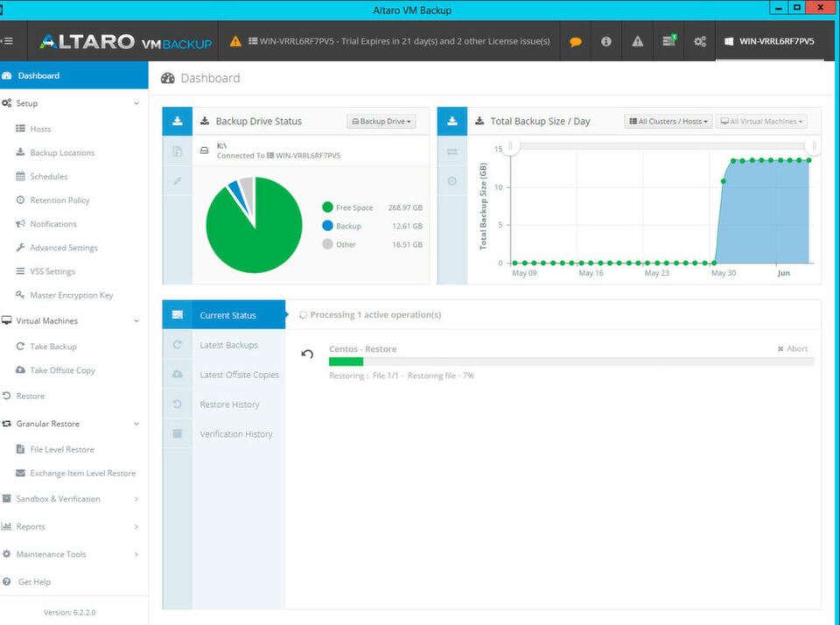
Task: Click the Current Status list icon
Action: [x=178, y=314]
